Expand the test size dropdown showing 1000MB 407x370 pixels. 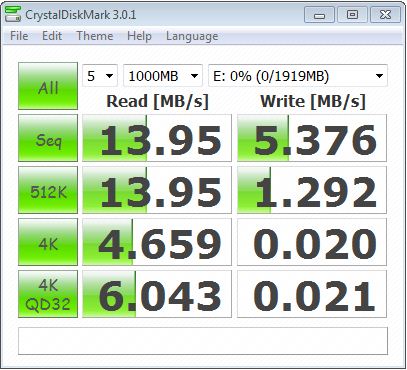click(x=163, y=76)
